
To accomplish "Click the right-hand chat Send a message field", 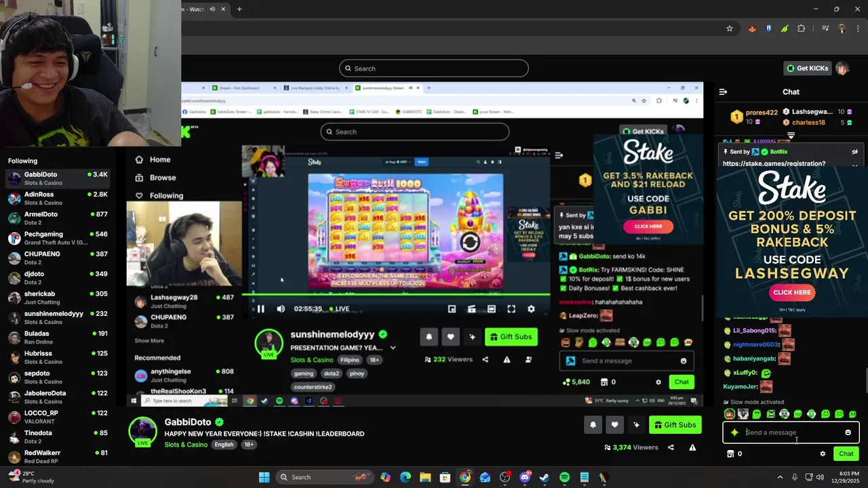I will (x=791, y=432).
